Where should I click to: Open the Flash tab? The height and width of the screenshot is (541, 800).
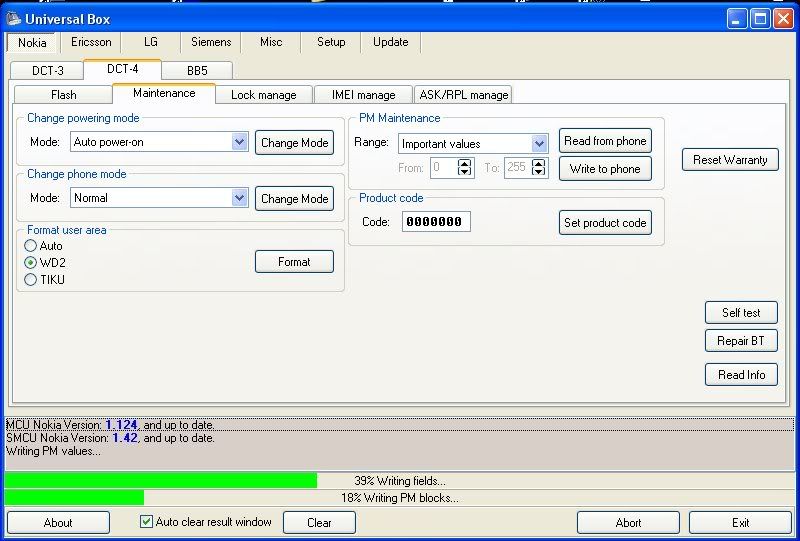[64, 94]
